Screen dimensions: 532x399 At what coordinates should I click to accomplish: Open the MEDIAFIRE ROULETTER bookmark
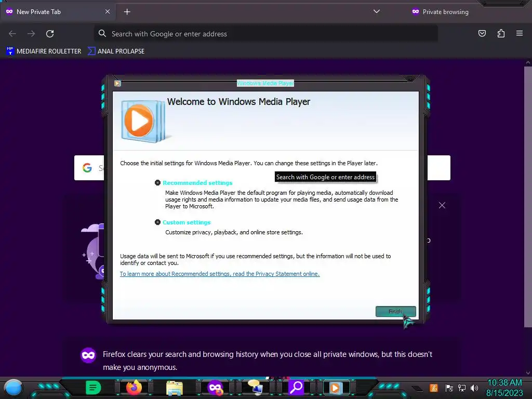click(x=44, y=51)
